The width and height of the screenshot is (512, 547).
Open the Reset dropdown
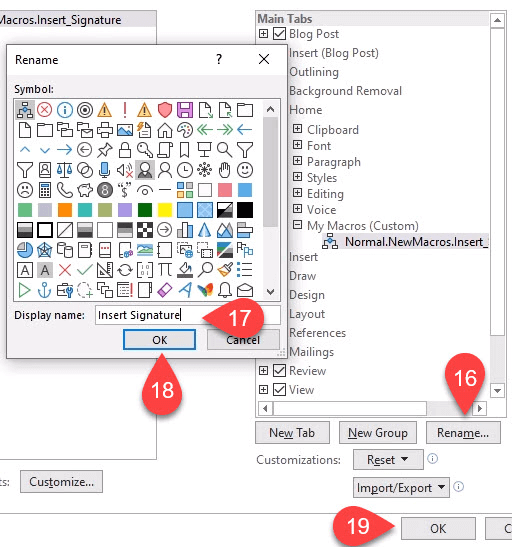tap(388, 459)
